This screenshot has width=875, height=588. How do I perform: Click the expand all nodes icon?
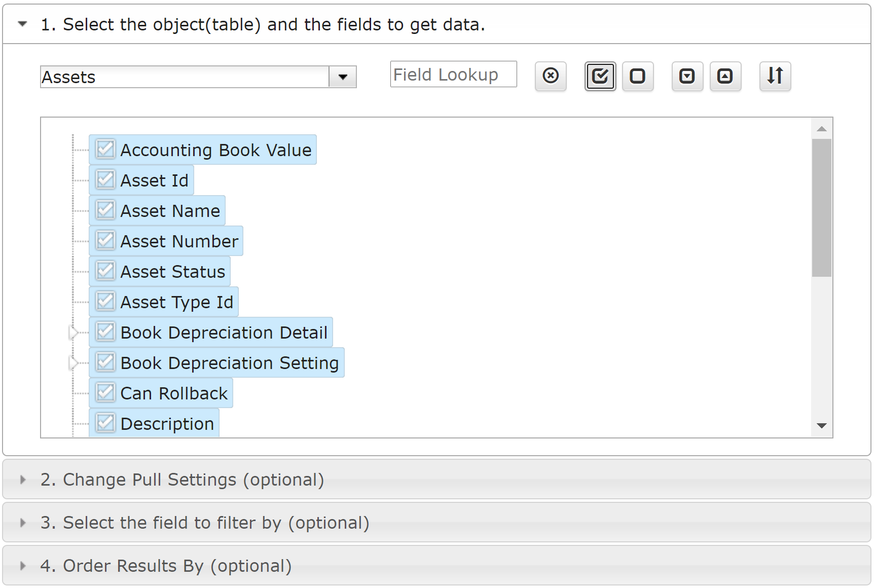coord(687,76)
